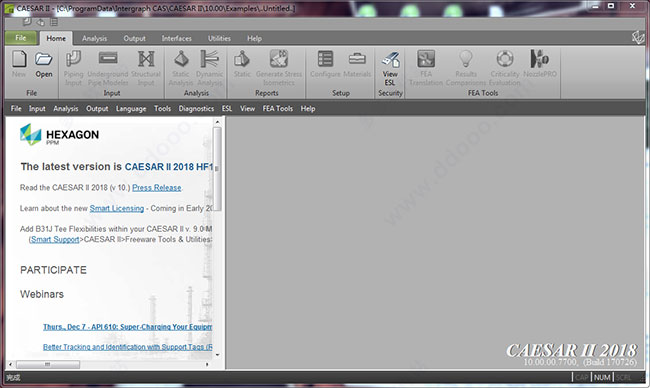Screen dimensions: 650x388
Task: Open the Thurs., Dec 7 API 610 webinar link
Action: pos(128,327)
